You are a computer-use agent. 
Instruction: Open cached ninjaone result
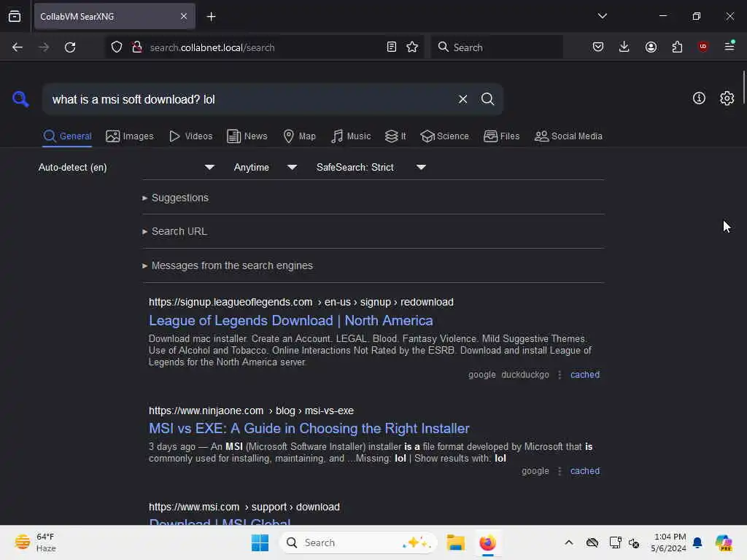pyautogui.click(x=585, y=471)
